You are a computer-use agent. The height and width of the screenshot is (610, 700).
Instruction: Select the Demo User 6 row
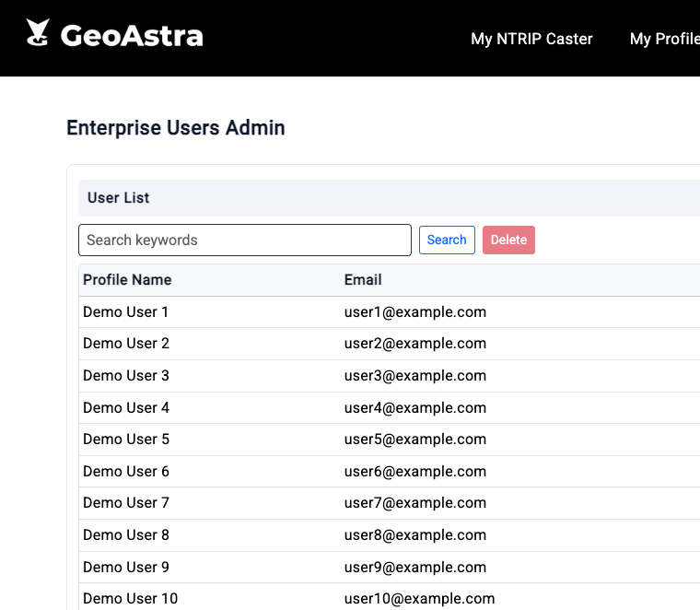(x=390, y=471)
